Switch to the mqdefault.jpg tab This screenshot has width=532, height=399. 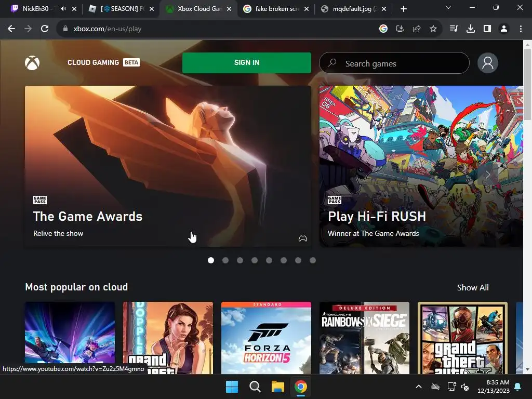point(353,9)
